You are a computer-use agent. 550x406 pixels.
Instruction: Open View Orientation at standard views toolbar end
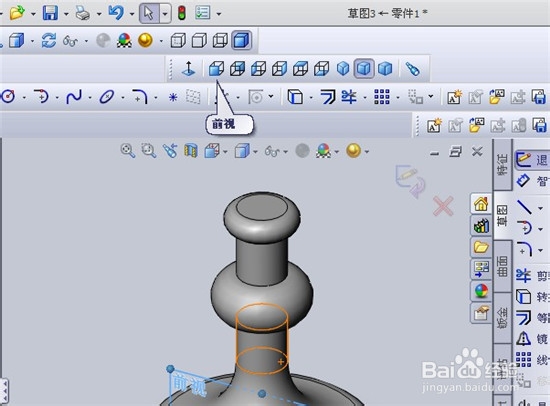412,68
